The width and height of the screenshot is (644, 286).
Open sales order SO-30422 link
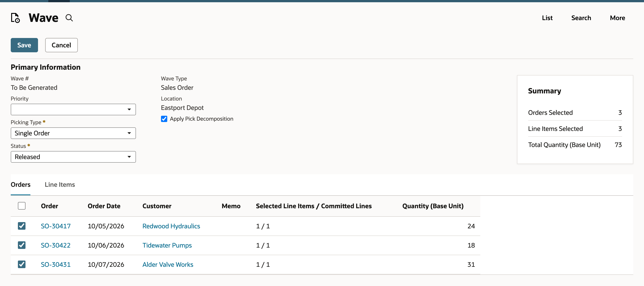pos(56,245)
